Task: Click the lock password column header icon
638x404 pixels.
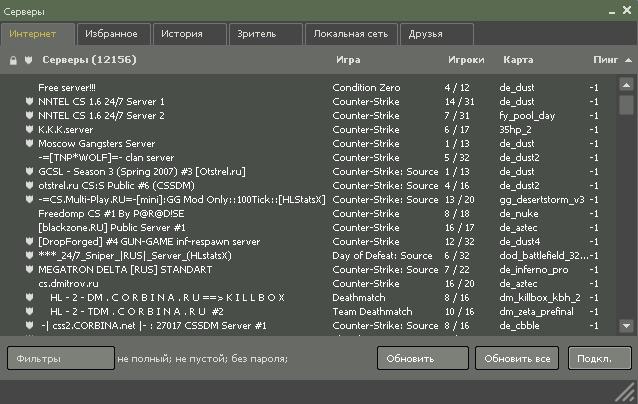Action: tap(13, 60)
